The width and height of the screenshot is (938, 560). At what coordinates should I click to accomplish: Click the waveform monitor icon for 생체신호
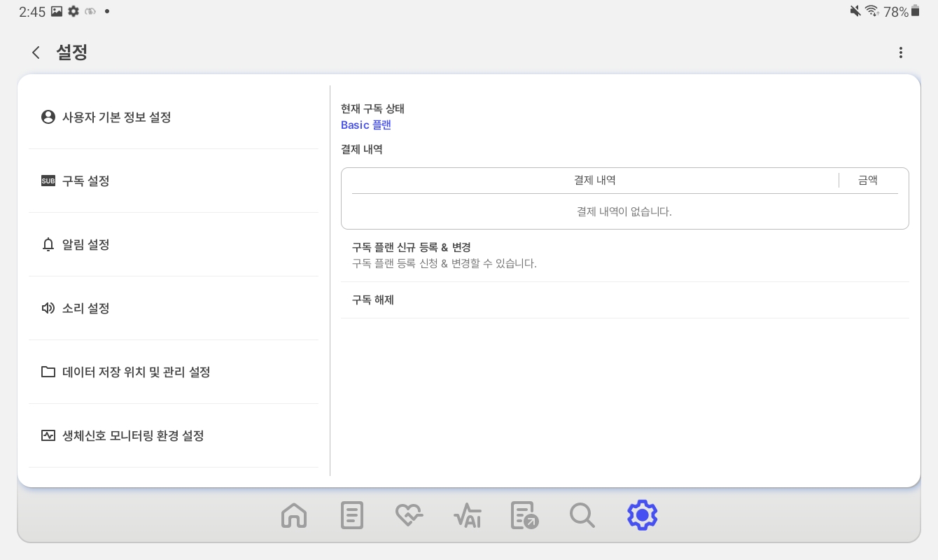click(48, 435)
